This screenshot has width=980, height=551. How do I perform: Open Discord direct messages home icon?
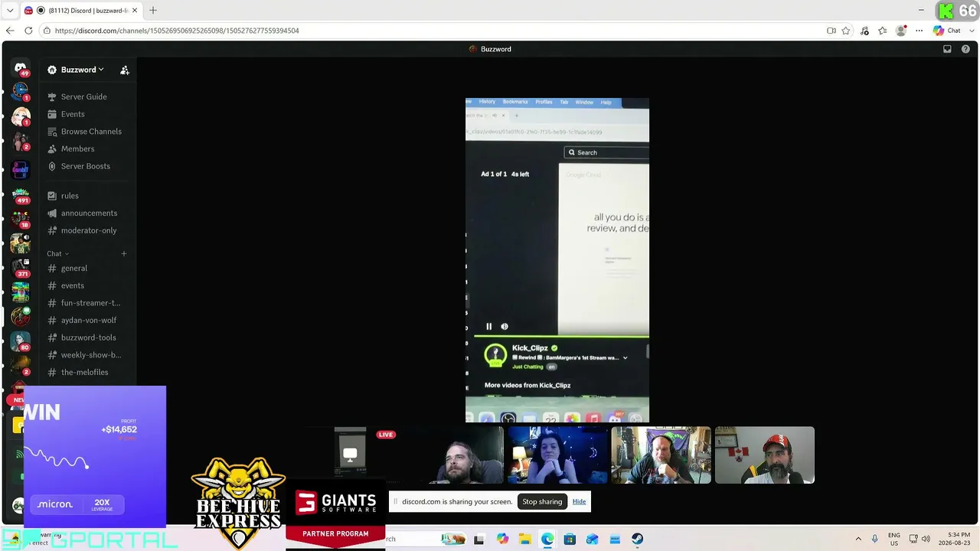pyautogui.click(x=21, y=69)
